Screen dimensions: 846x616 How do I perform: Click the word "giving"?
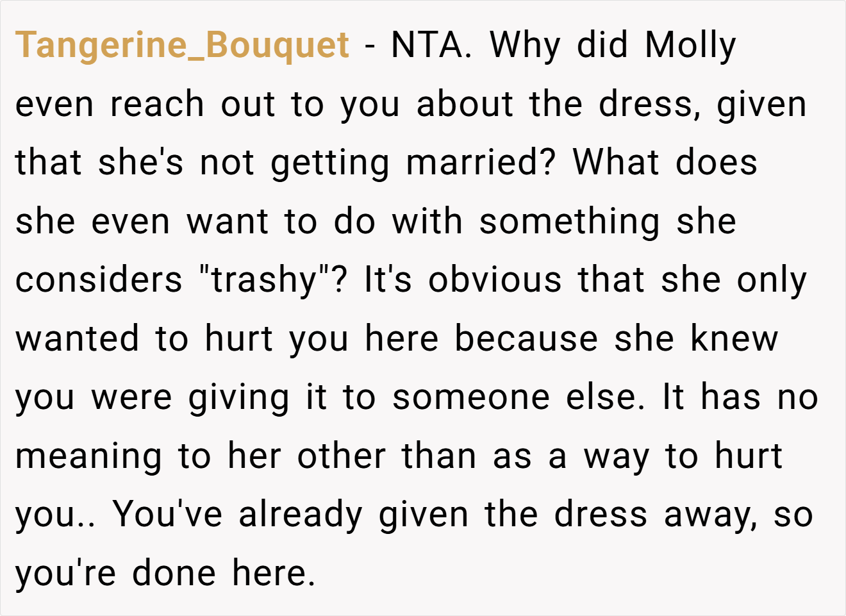[239, 399]
